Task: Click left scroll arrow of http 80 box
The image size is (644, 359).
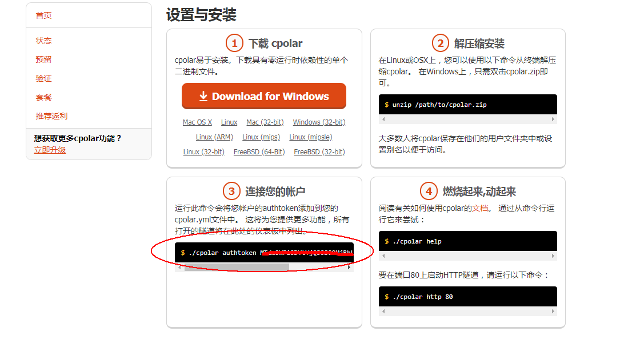Action: tap(383, 312)
